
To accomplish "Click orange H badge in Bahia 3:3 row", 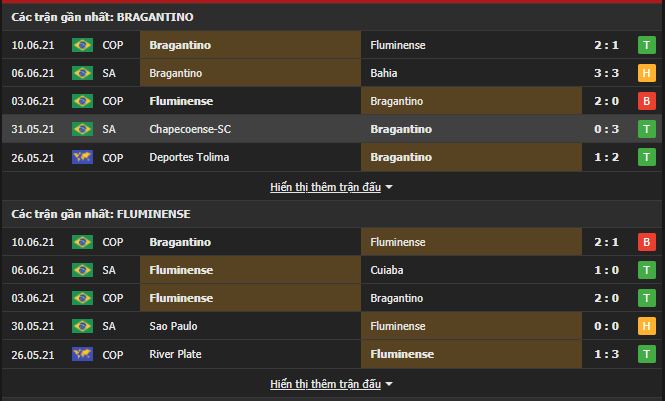I will 647,73.
